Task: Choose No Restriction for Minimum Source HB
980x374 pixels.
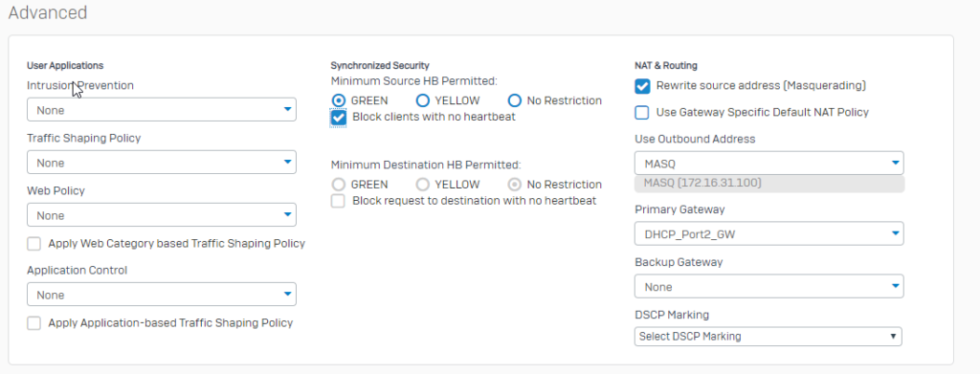Action: (x=514, y=100)
